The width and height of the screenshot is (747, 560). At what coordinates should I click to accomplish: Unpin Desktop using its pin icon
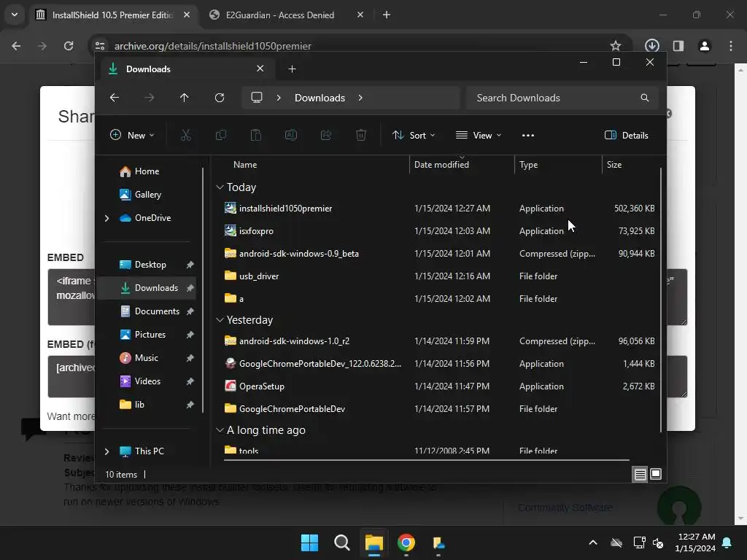[190, 265]
